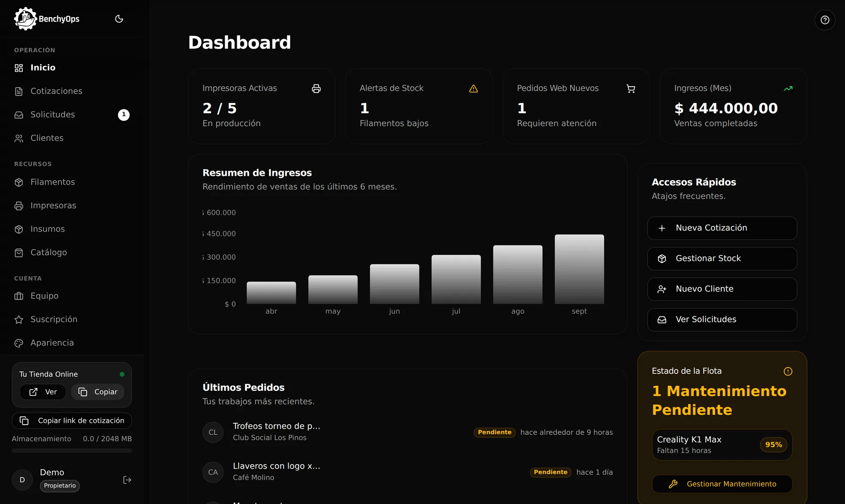The width and height of the screenshot is (845, 504).
Task: Click the logout icon next to Demo
Action: click(127, 480)
